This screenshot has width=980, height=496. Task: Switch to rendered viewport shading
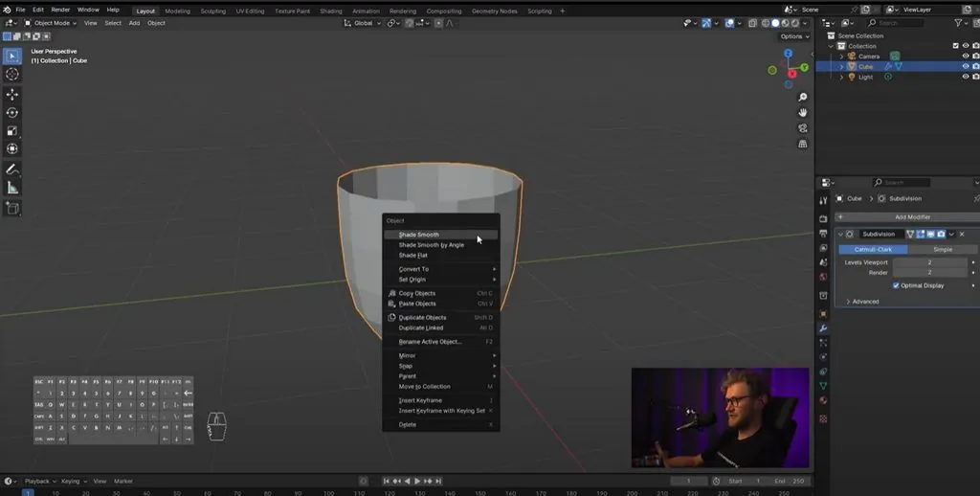tap(795, 23)
